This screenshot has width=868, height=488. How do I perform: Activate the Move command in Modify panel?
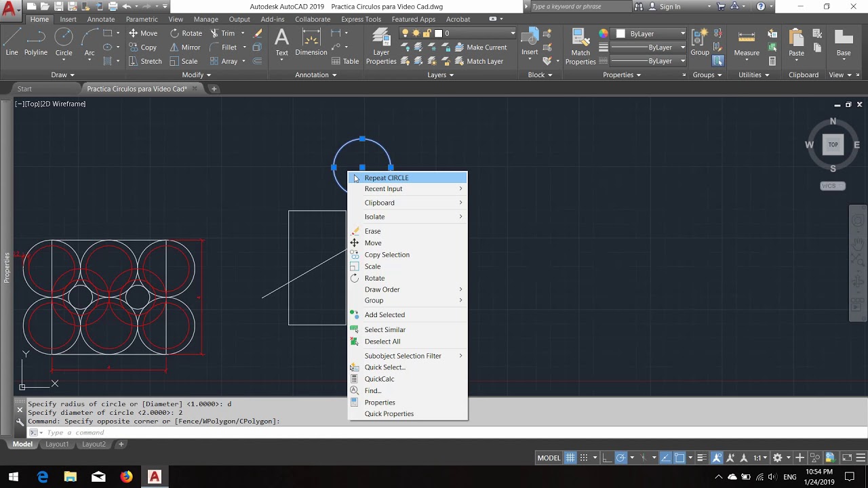coord(143,33)
